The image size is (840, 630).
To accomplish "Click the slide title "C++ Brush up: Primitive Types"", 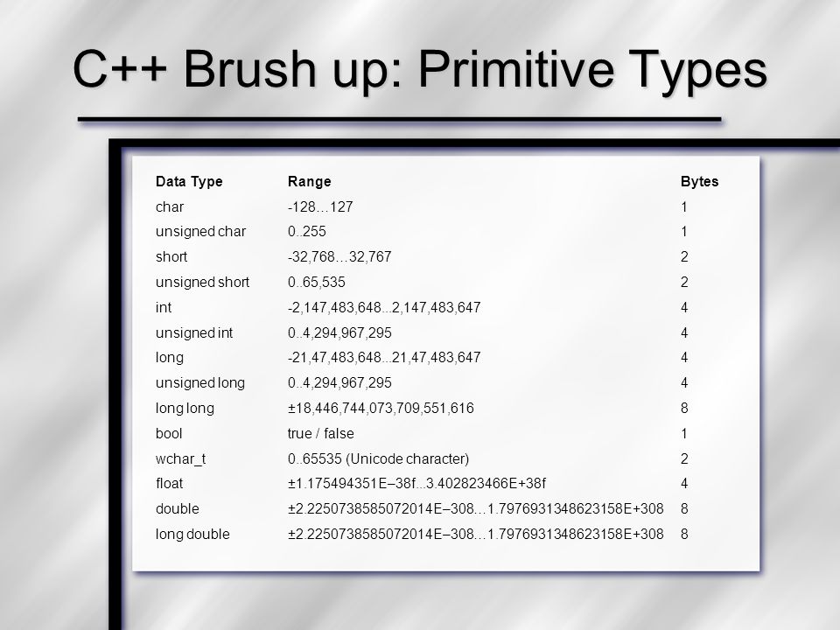I will pos(420,71).
